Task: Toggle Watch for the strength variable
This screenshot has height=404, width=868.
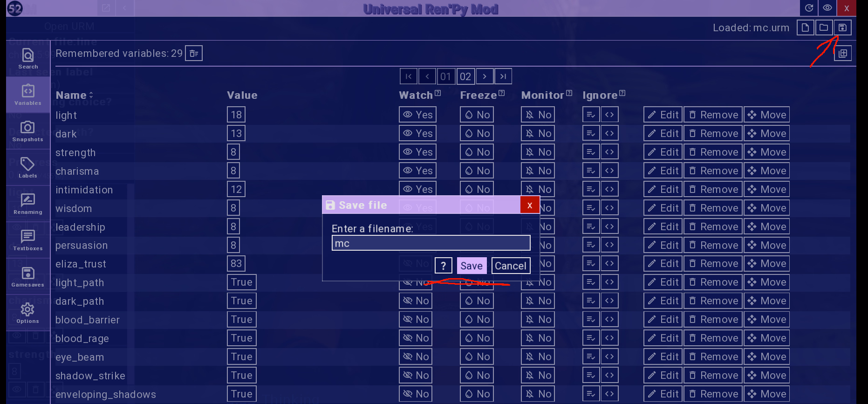Action: click(418, 152)
